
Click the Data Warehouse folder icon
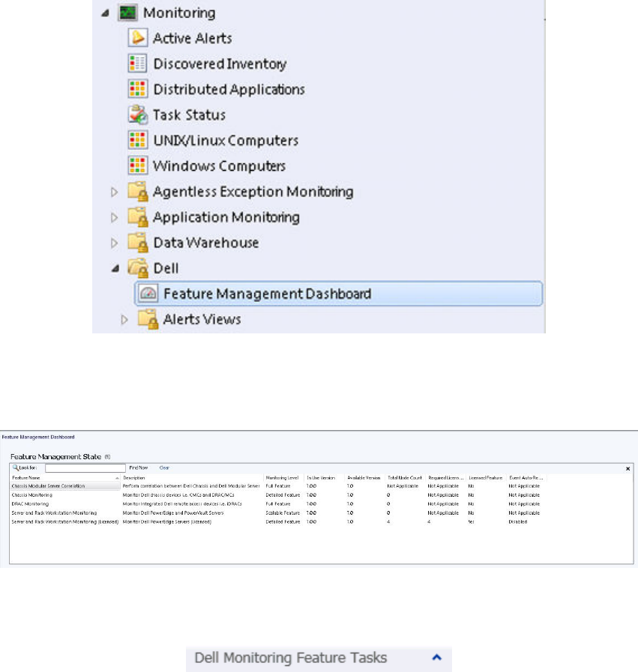(138, 243)
